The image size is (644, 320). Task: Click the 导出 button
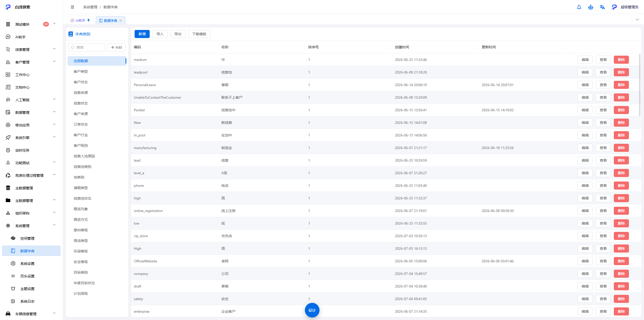178,34
